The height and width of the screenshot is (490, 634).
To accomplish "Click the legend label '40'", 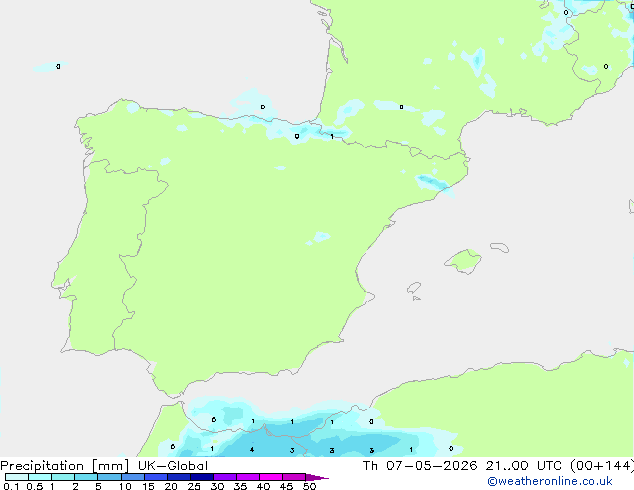I will click(263, 486).
